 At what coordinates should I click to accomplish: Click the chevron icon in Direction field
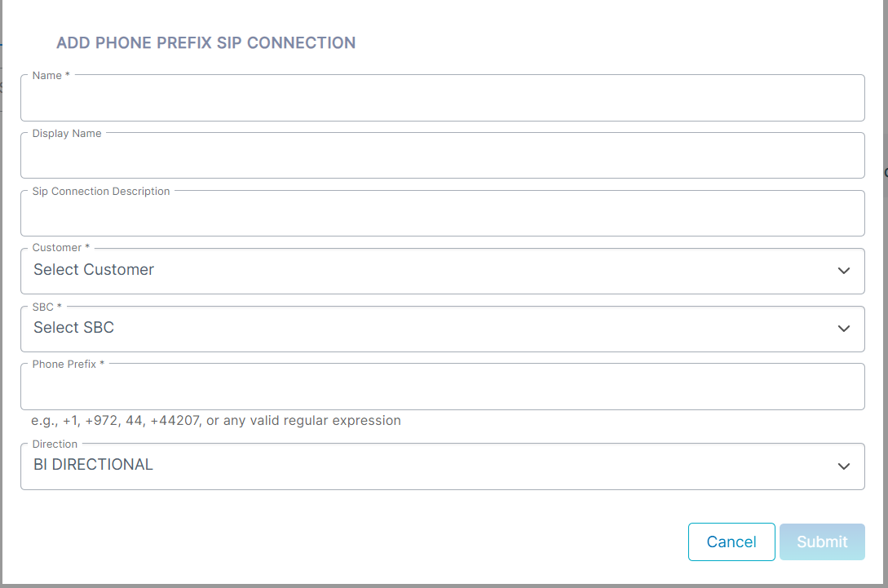tap(843, 466)
